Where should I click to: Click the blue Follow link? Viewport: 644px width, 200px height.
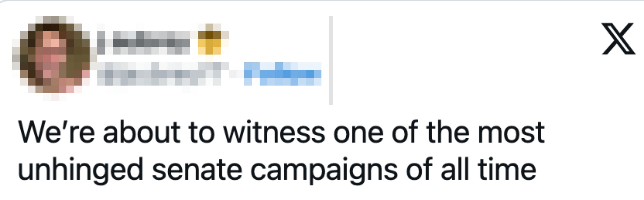[283, 74]
